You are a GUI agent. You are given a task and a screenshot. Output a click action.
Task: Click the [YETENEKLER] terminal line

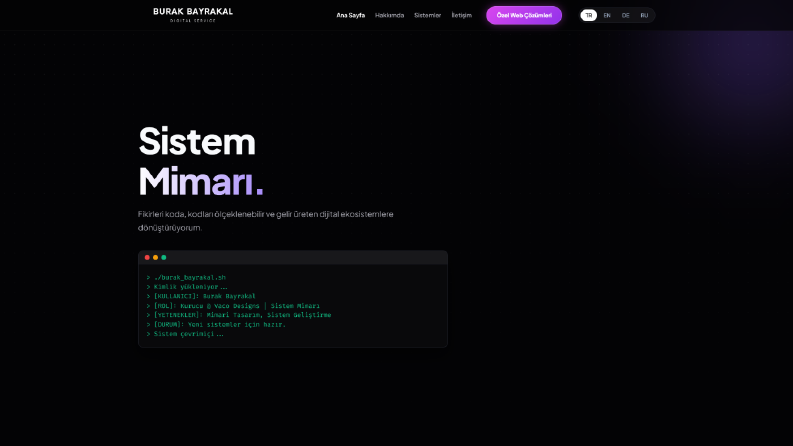click(x=239, y=315)
